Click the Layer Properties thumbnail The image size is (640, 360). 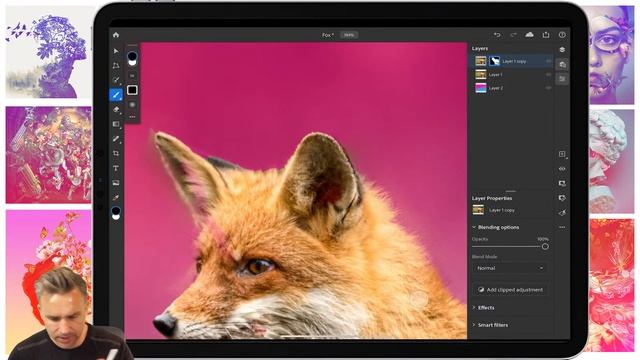click(x=478, y=210)
